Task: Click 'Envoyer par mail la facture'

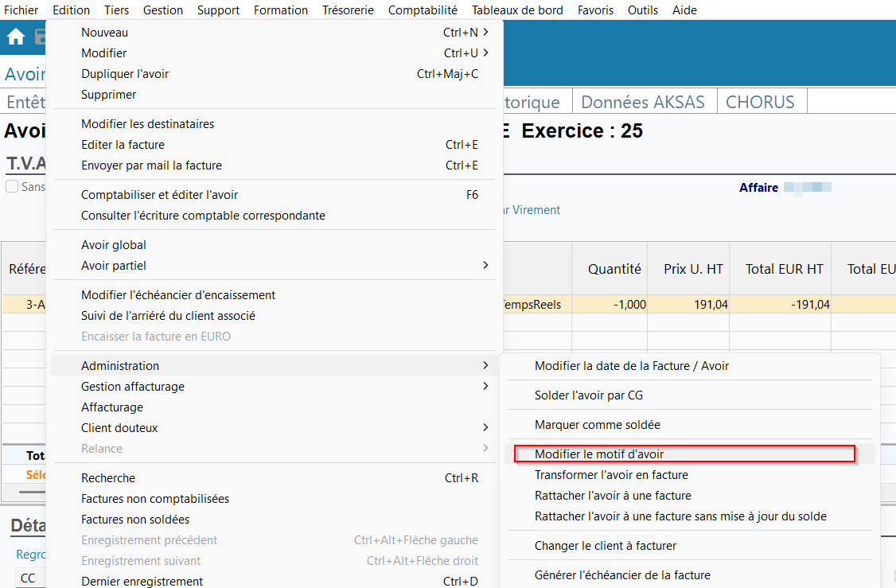Action: point(151,165)
